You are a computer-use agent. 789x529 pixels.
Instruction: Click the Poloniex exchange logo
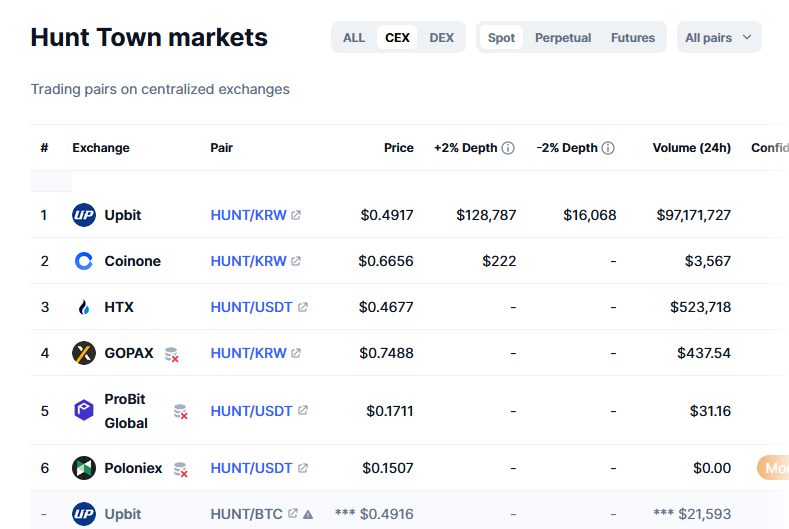pos(84,468)
